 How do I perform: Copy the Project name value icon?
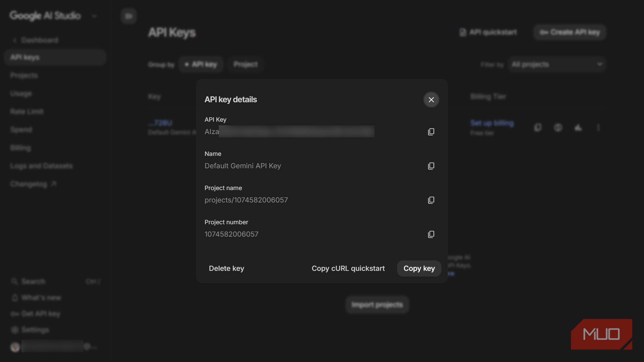[x=431, y=200]
